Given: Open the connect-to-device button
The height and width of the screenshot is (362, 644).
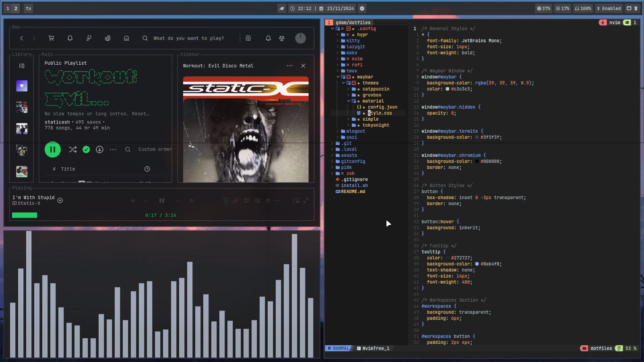Looking at the screenshot, I should point(257,200).
